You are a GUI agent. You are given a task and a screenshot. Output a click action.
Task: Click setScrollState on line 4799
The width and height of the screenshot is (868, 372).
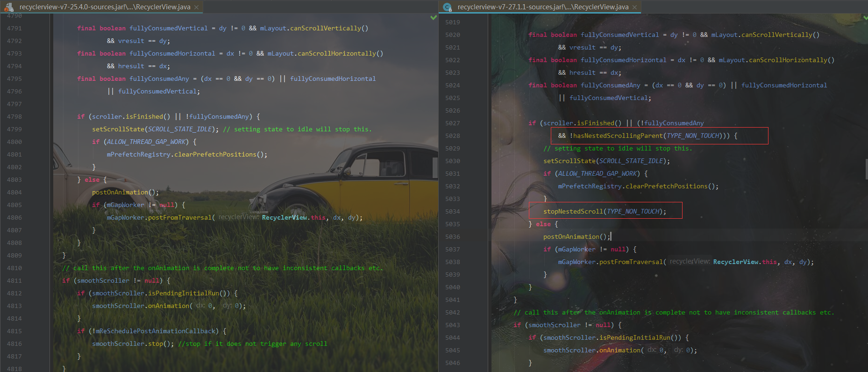(x=118, y=129)
